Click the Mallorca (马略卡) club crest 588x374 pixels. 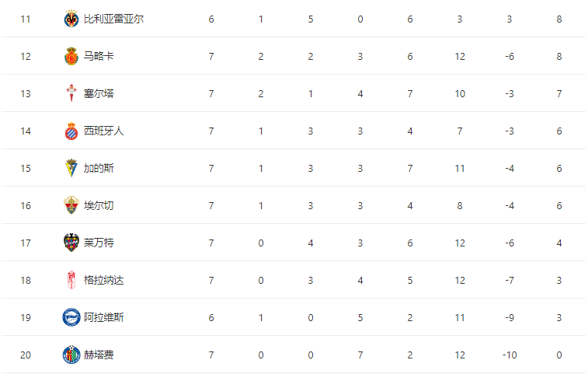(x=71, y=56)
